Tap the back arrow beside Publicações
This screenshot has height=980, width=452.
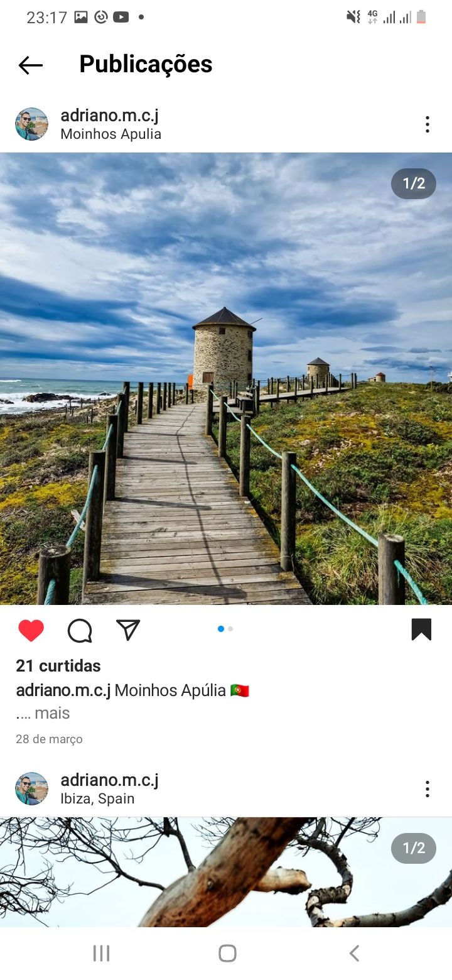pyautogui.click(x=30, y=65)
